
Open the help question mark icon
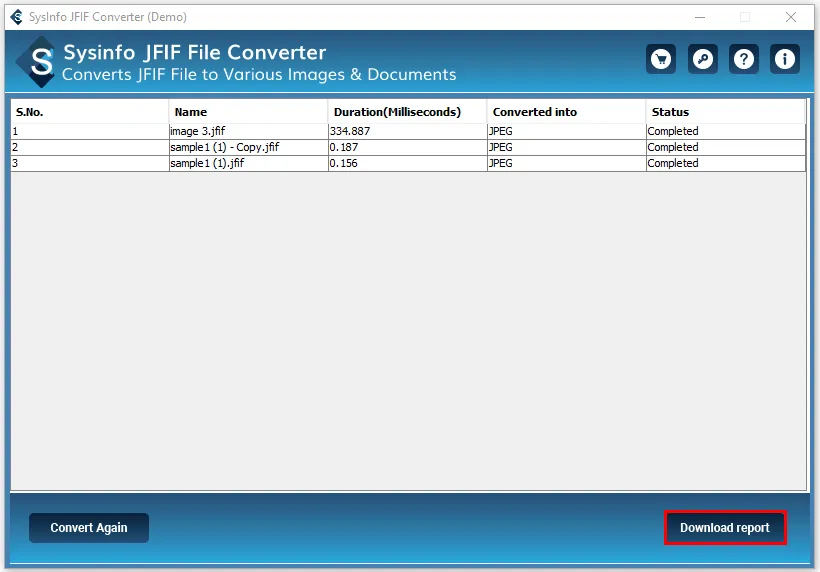click(x=744, y=60)
